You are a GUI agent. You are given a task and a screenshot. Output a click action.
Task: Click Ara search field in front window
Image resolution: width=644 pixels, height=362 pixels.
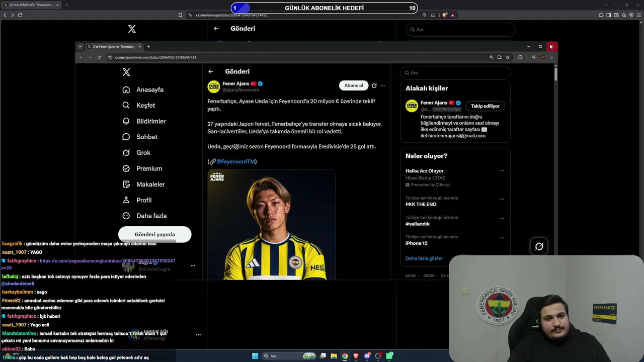455,73
